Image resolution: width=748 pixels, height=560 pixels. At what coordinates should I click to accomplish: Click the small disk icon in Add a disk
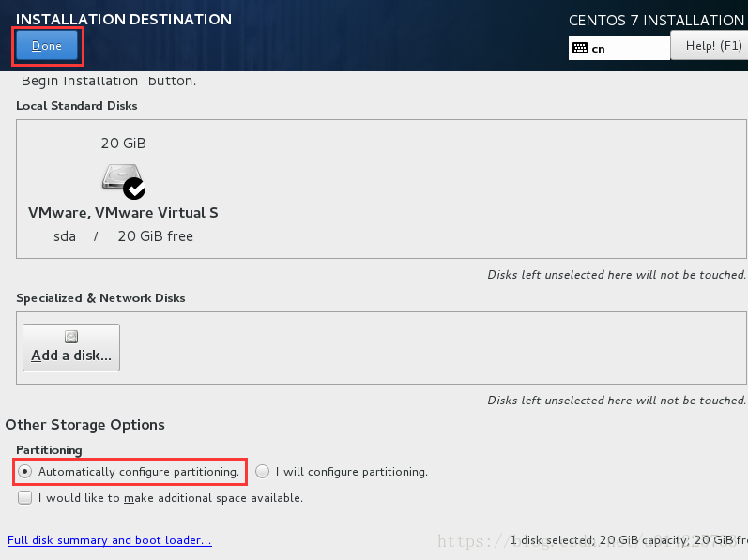(x=71, y=337)
